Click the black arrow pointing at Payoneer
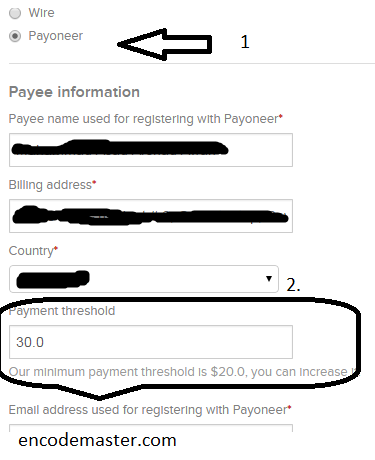This screenshot has height=460, width=375. pyautogui.click(x=165, y=44)
